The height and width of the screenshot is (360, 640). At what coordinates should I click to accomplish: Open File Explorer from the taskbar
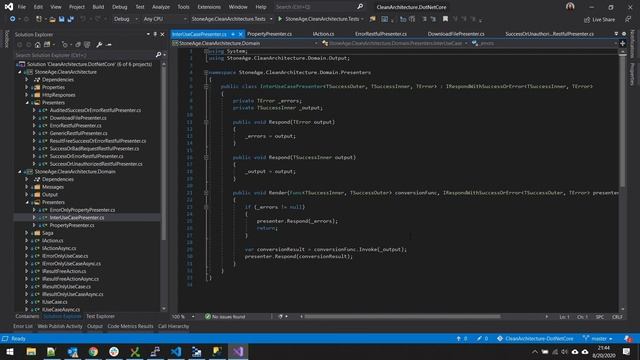(x=31, y=351)
